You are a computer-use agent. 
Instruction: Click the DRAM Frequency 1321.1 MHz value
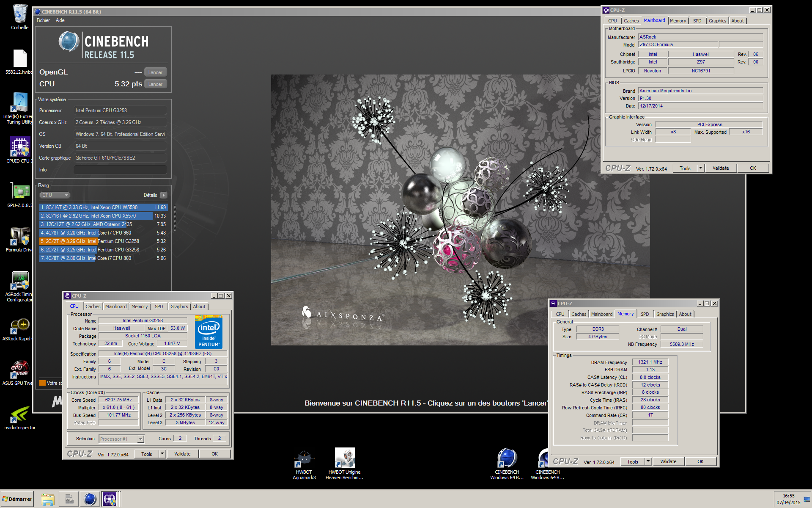650,362
